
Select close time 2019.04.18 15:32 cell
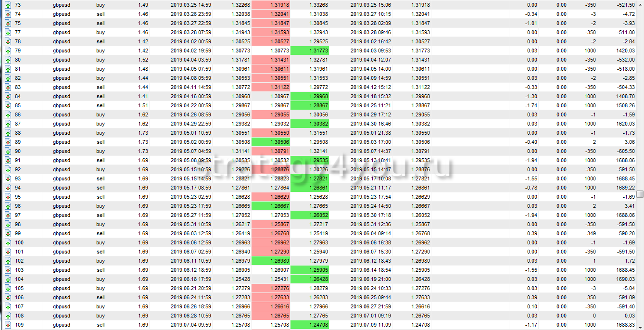[x=370, y=96]
